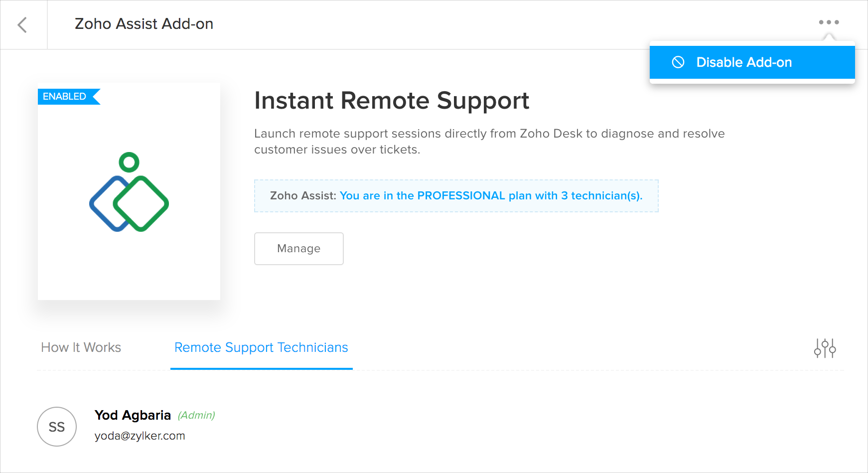
Task: Click the remote support description paragraph
Action: pyautogui.click(x=488, y=142)
